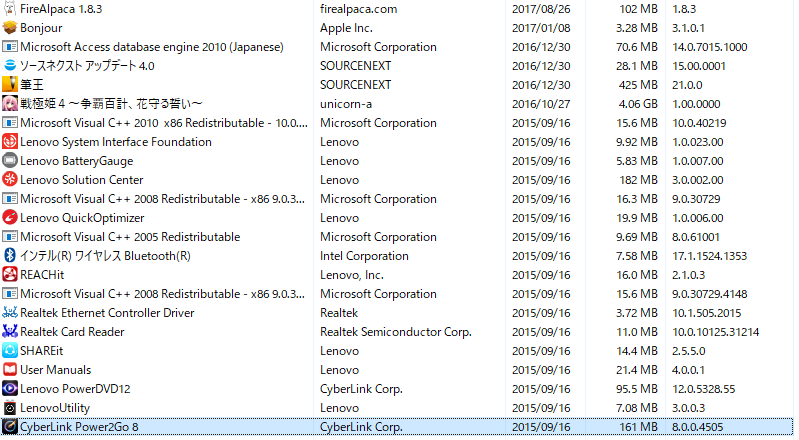Screen dimensions: 799x440
Task: Click the SHAREit program icon
Action: (x=10, y=351)
